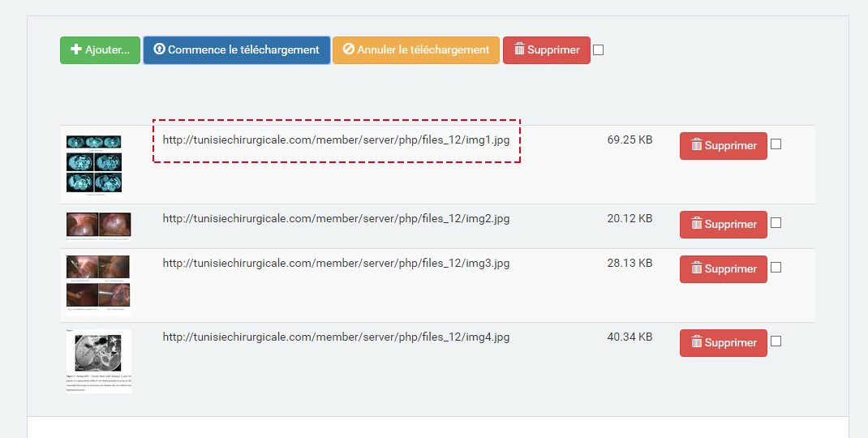868x438 pixels.
Task: Open thumbnail of img4.jpg
Action: [x=98, y=361]
